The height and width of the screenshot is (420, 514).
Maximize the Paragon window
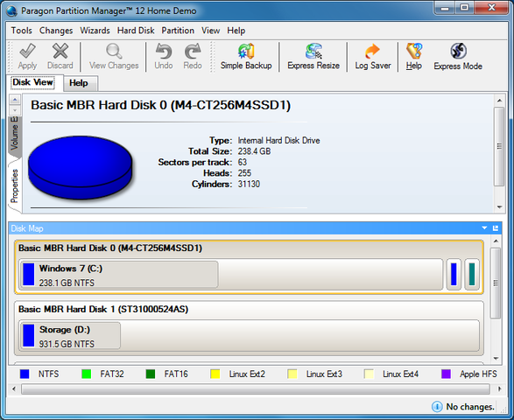[464, 8]
